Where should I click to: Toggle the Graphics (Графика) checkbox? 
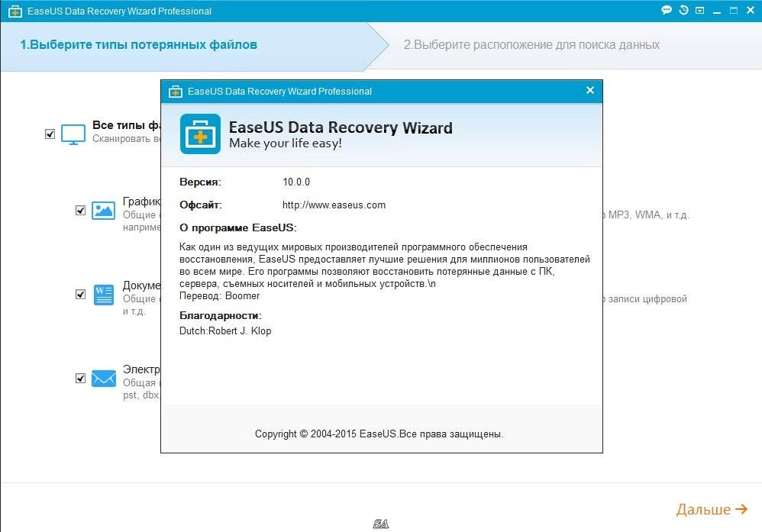coord(81,211)
